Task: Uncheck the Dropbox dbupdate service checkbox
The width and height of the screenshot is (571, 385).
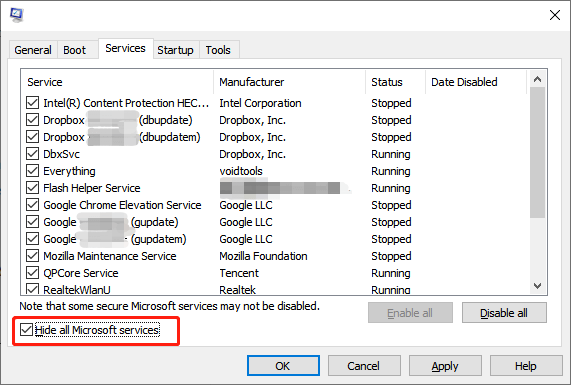Action: (x=33, y=120)
